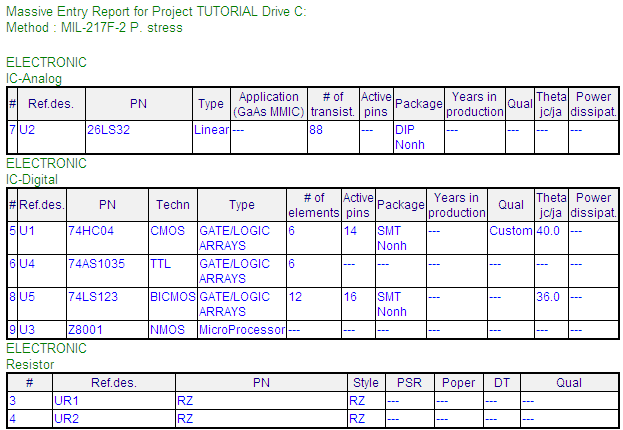Click part number 74HC04
623x430 pixels.
pos(88,230)
